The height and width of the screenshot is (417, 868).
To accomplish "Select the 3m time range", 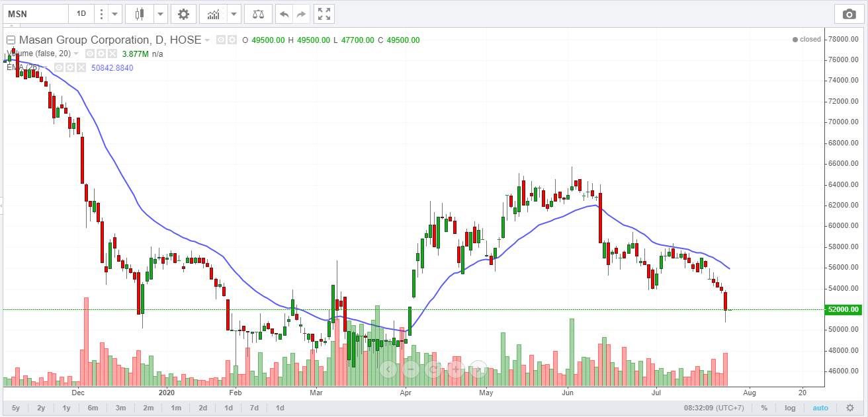I will coord(120,408).
